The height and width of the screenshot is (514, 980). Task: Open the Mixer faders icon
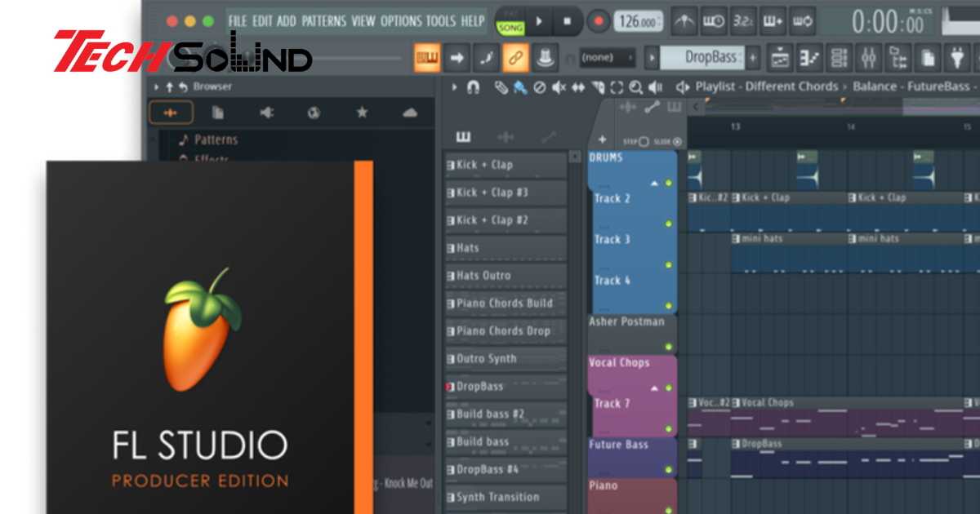click(869, 58)
